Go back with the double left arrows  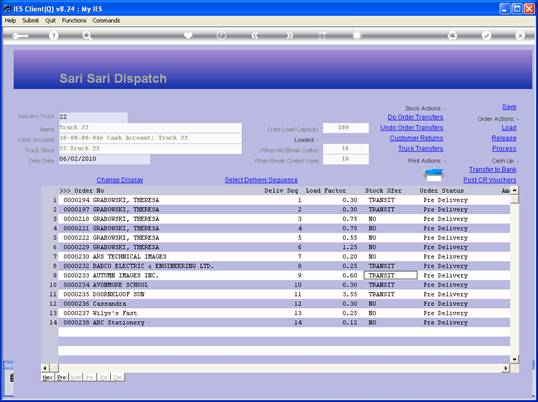pos(255,36)
